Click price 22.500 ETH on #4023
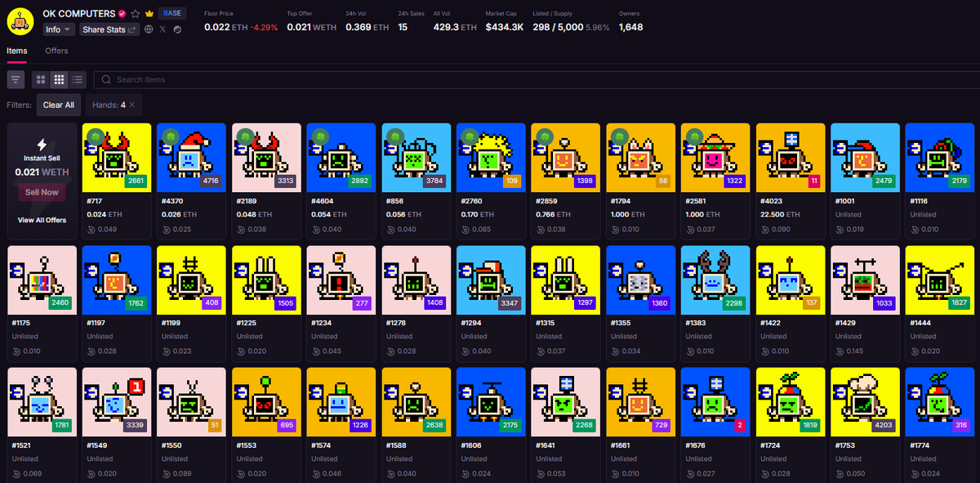Viewport: 980px width, 483px height. (782, 214)
